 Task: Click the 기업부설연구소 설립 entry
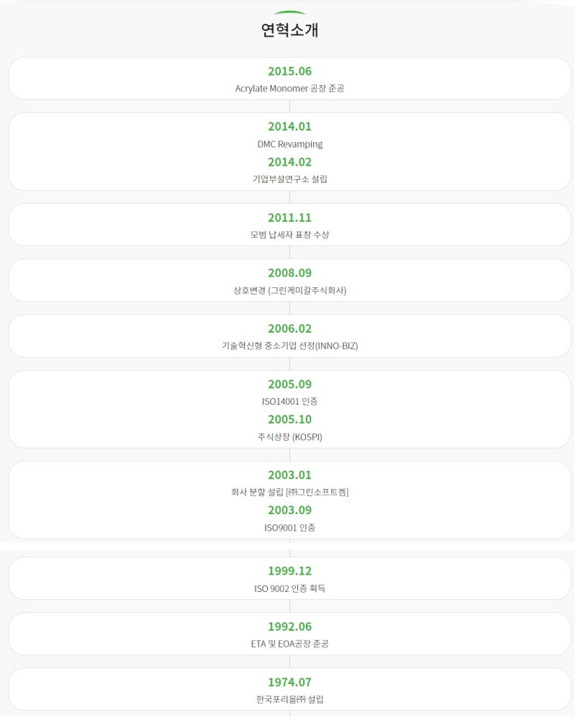[289, 179]
